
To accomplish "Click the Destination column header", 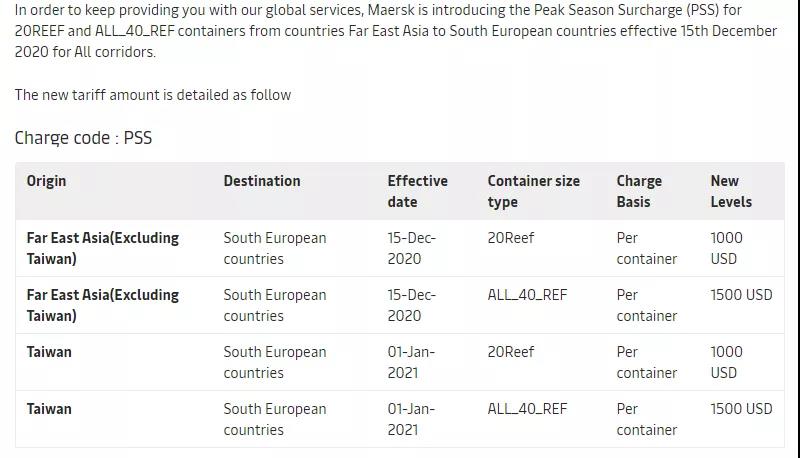I will 262,181.
